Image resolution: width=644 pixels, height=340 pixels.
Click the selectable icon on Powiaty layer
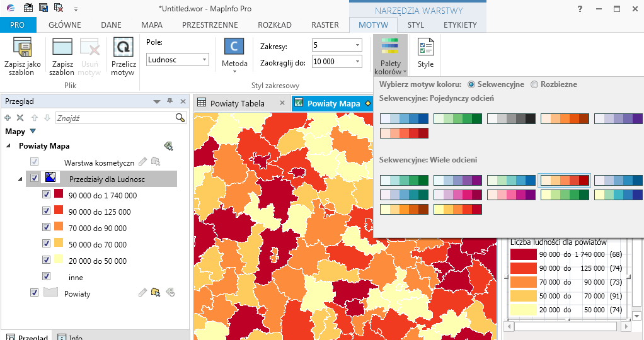(156, 292)
